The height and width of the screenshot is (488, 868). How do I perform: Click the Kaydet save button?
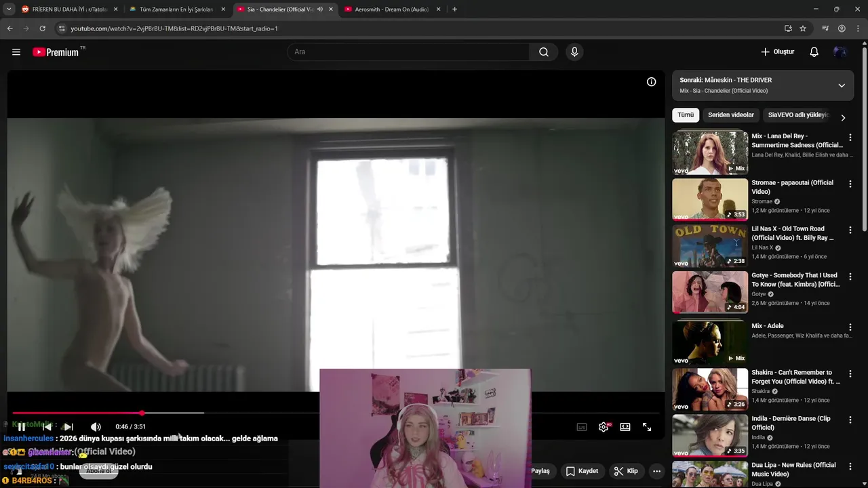pos(583,471)
